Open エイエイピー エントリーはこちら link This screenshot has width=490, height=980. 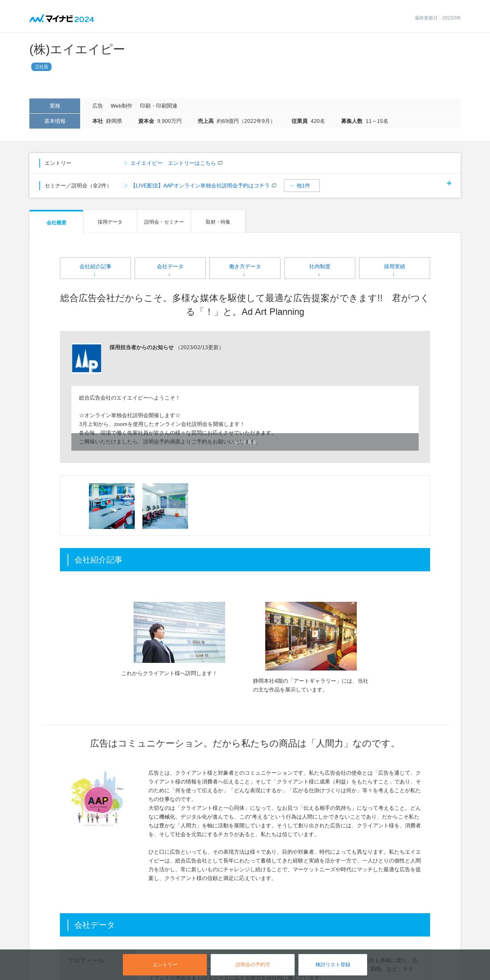pos(173,163)
